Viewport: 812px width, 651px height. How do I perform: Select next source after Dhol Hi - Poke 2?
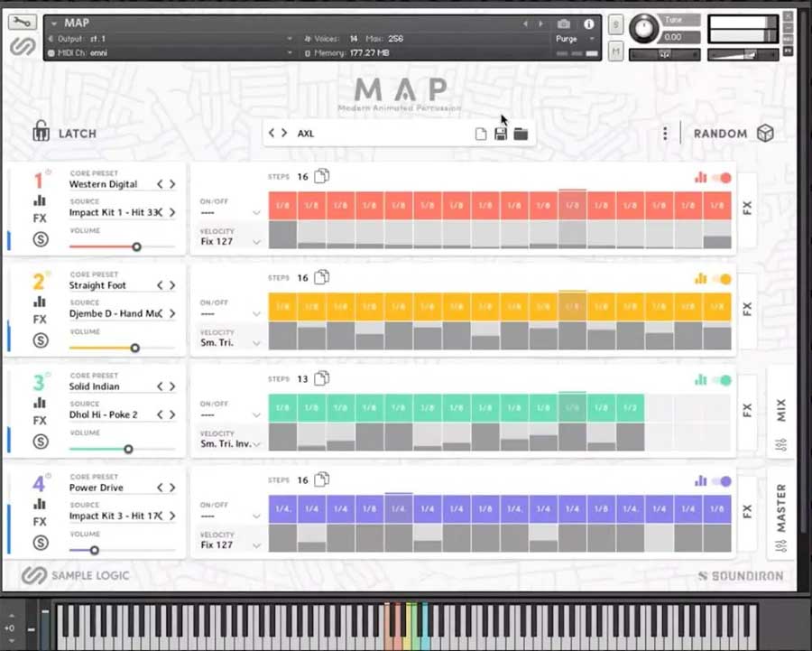172,414
